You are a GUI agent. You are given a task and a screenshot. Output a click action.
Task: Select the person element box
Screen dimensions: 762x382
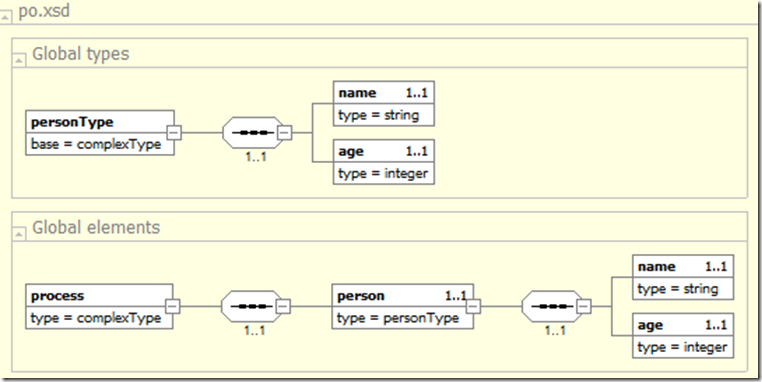[402, 307]
